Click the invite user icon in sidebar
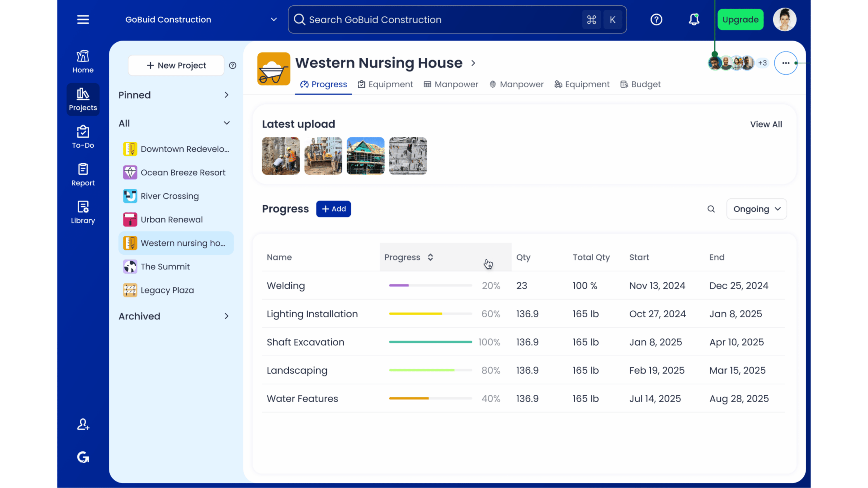This screenshot has height=488, width=868. pos(83,424)
